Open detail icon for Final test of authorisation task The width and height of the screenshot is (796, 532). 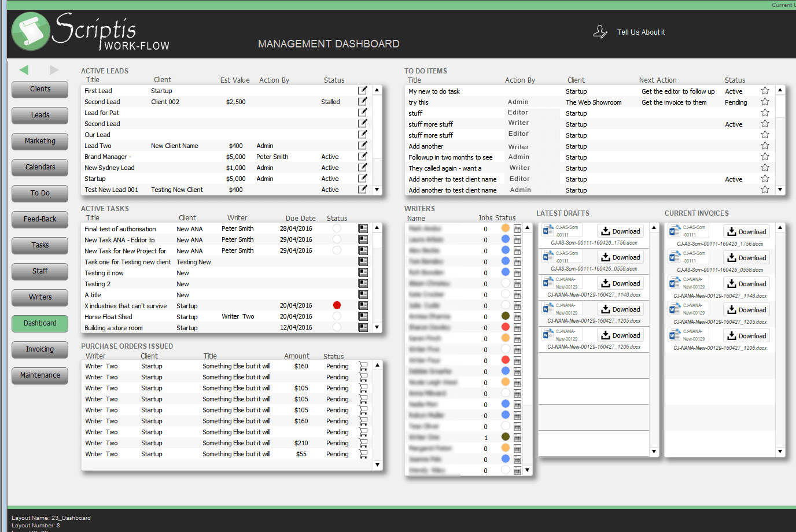click(x=363, y=228)
